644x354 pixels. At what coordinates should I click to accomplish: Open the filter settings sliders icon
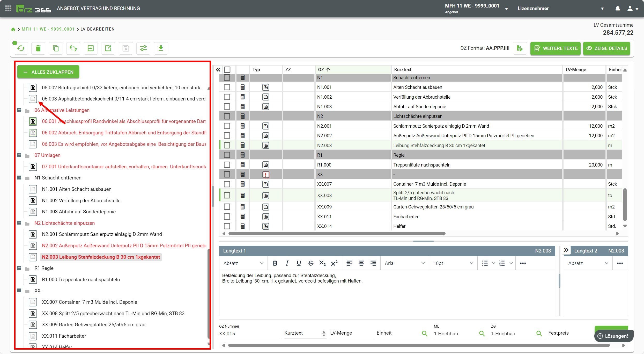pos(143,48)
